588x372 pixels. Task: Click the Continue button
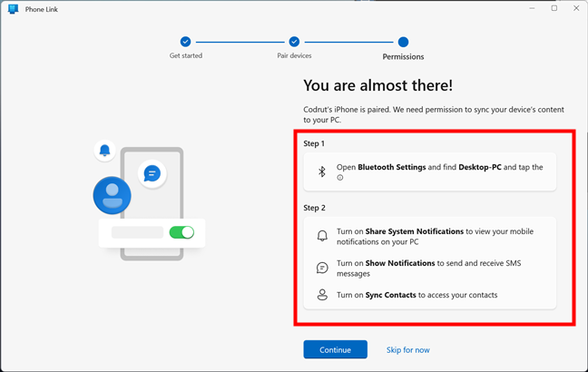click(335, 349)
